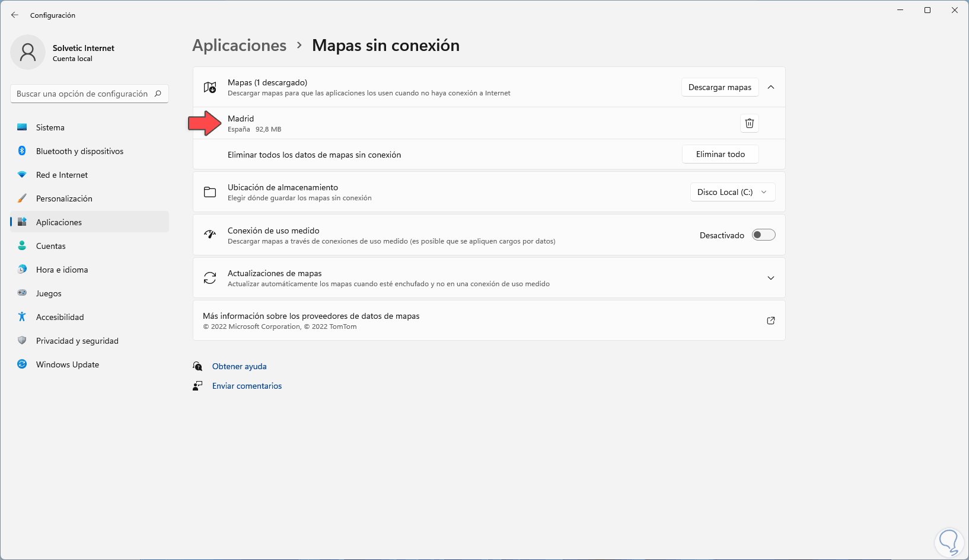Image resolution: width=969 pixels, height=560 pixels.
Task: Click the Bluetooth y dispositivos icon
Action: click(x=22, y=151)
